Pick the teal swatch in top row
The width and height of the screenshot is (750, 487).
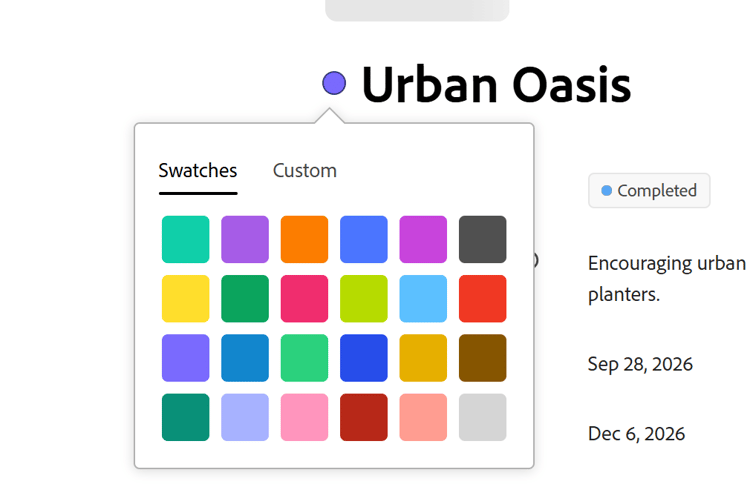tap(186, 239)
